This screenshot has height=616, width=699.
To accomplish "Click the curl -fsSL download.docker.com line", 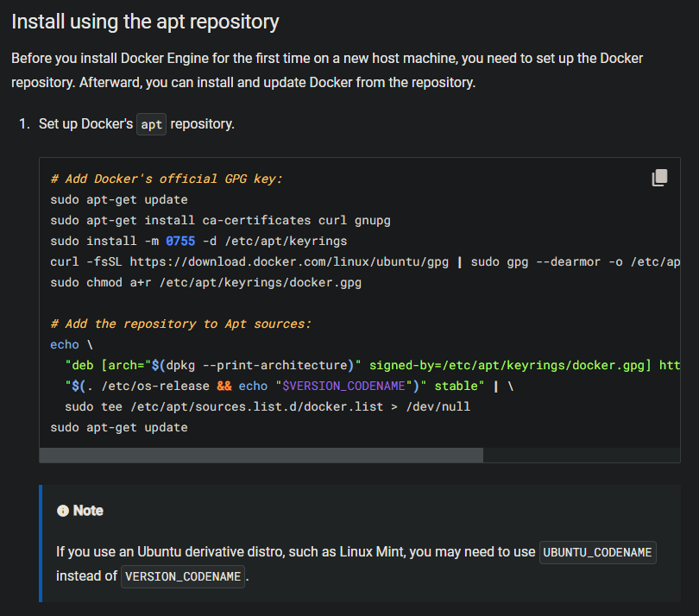I will click(365, 261).
